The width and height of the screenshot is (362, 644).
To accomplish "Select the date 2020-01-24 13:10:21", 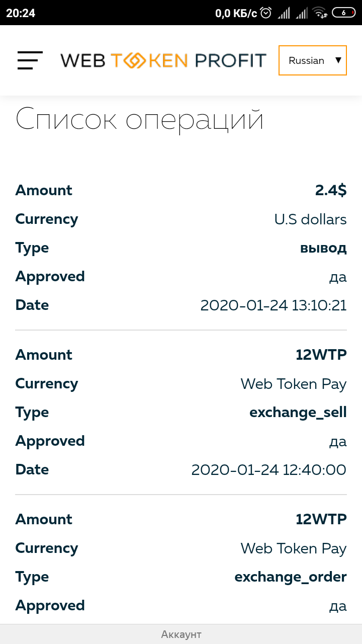I will [274, 305].
